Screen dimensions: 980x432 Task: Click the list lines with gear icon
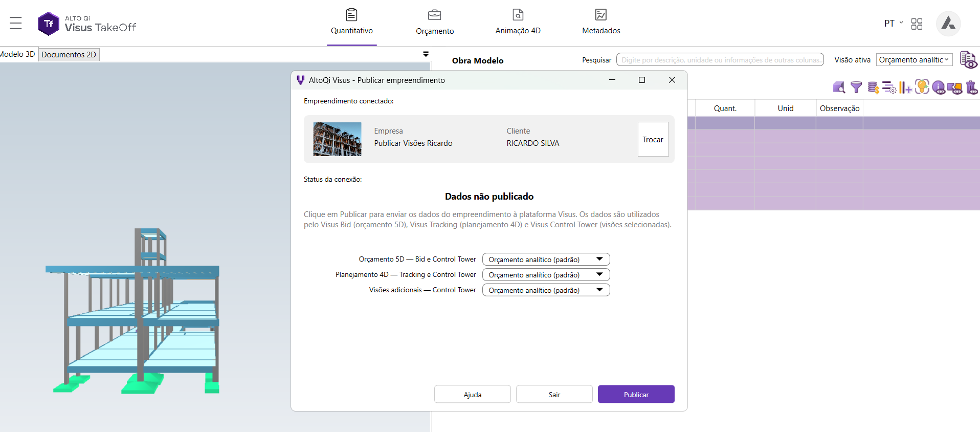889,88
